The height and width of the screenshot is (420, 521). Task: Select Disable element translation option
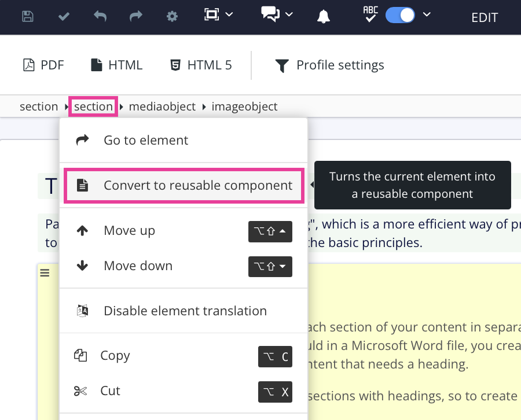point(185,311)
